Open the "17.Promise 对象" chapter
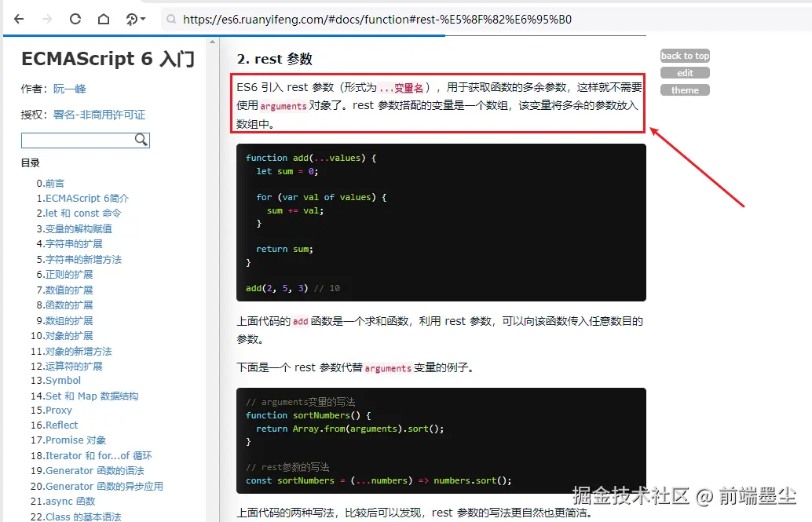The width and height of the screenshot is (812, 522). click(x=74, y=440)
